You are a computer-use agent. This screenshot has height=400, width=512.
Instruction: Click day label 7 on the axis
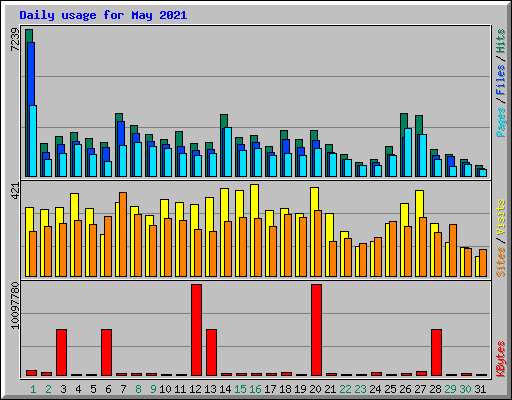(x=123, y=389)
